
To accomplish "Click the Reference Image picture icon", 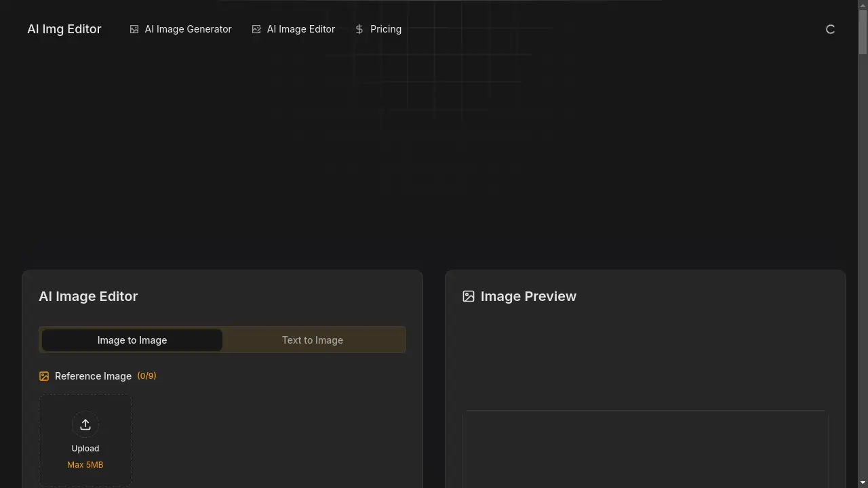I will click(43, 376).
